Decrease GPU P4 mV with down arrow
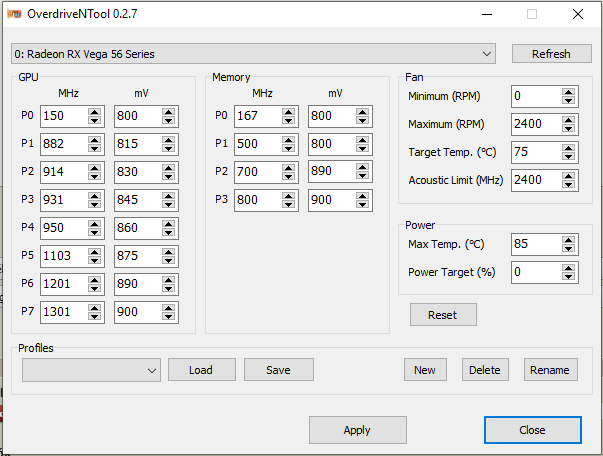Screen dimensions: 603x456 [168, 232]
